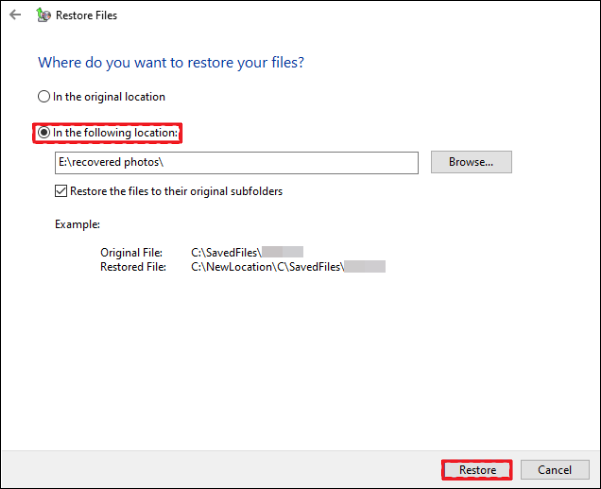Click the back arrow in title bar
The image size is (601, 489).
[x=14, y=15]
